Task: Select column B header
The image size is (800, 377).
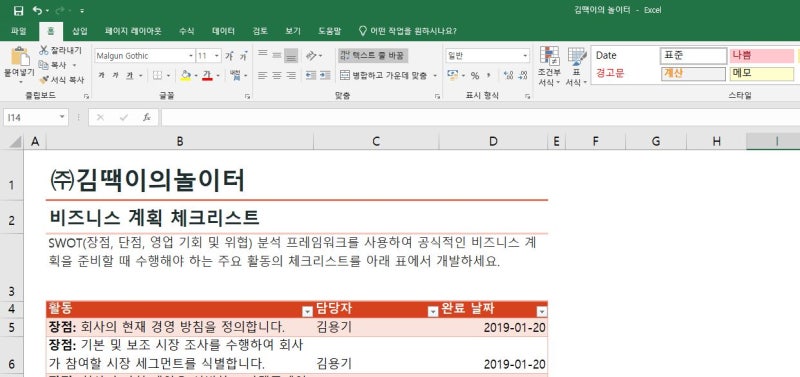Action: 180,142
